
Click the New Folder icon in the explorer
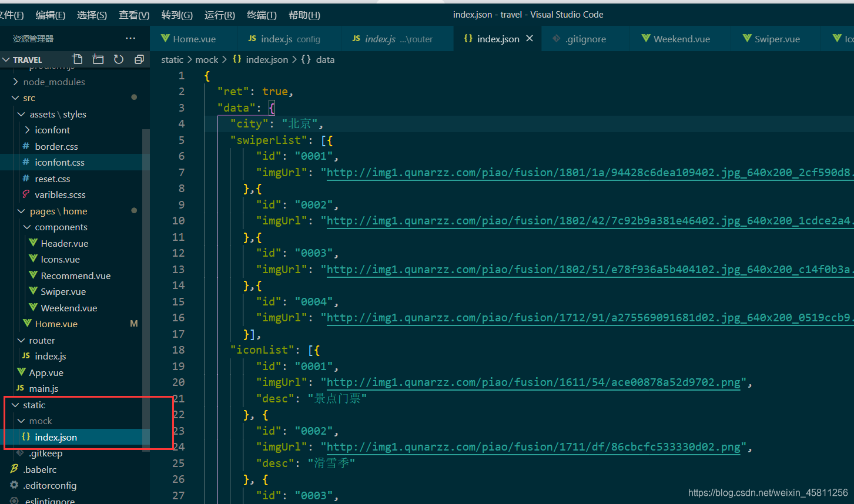pos(98,59)
